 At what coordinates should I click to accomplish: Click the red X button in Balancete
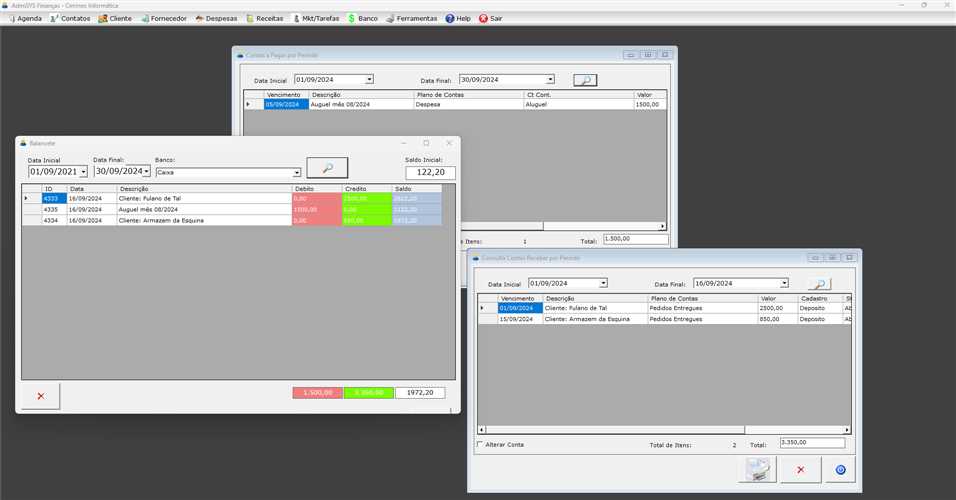click(x=41, y=396)
